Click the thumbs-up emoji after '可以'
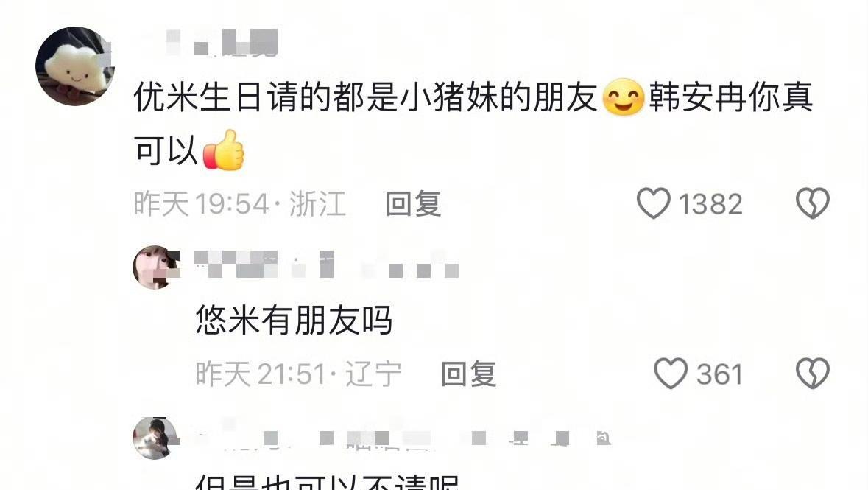 (x=224, y=150)
